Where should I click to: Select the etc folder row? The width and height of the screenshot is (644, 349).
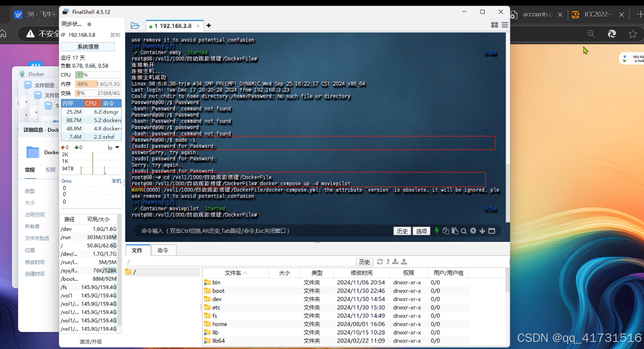[336, 307]
